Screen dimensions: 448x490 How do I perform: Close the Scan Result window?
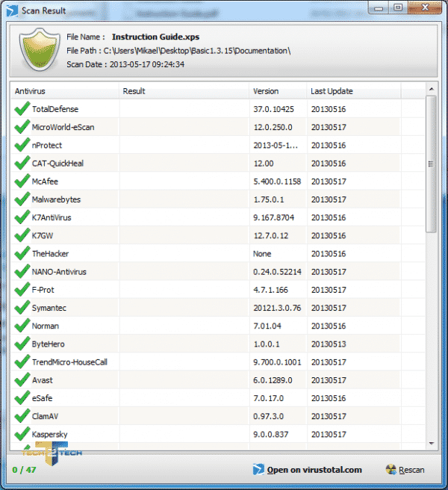click(x=425, y=7)
